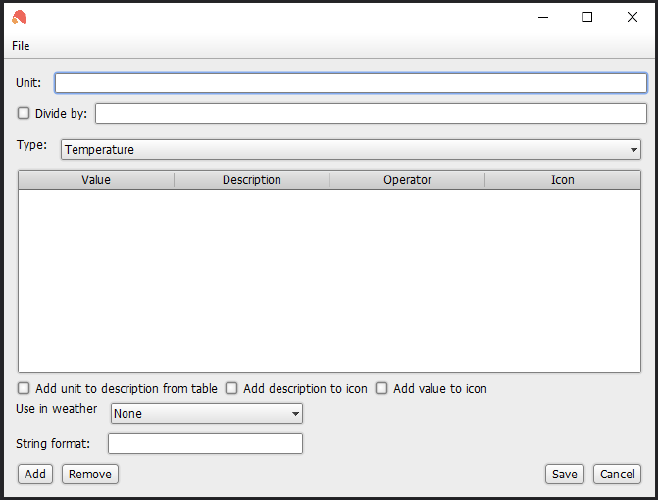The width and height of the screenshot is (658, 500).
Task: Click the Operator column header
Action: [407, 180]
